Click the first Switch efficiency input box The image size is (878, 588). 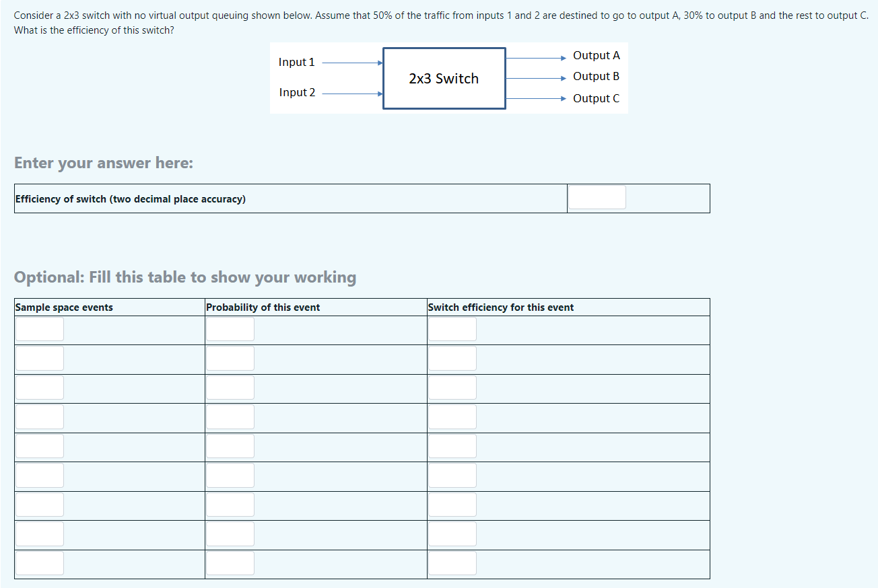[452, 329]
